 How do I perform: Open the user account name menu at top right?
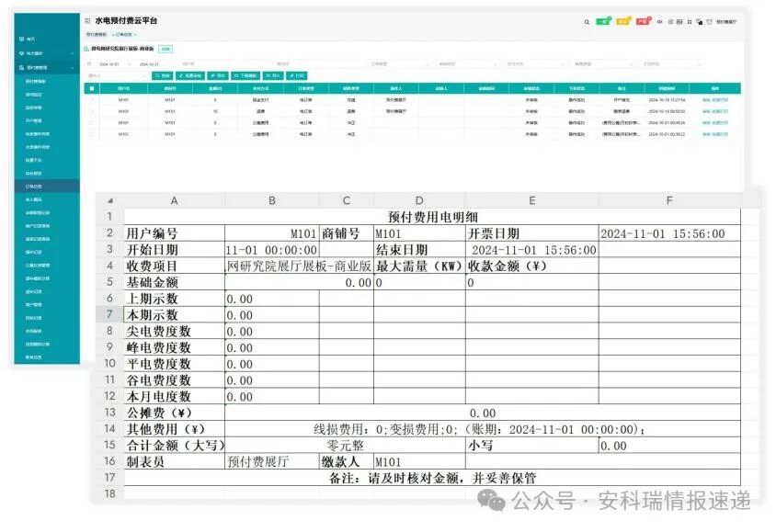coord(726,22)
